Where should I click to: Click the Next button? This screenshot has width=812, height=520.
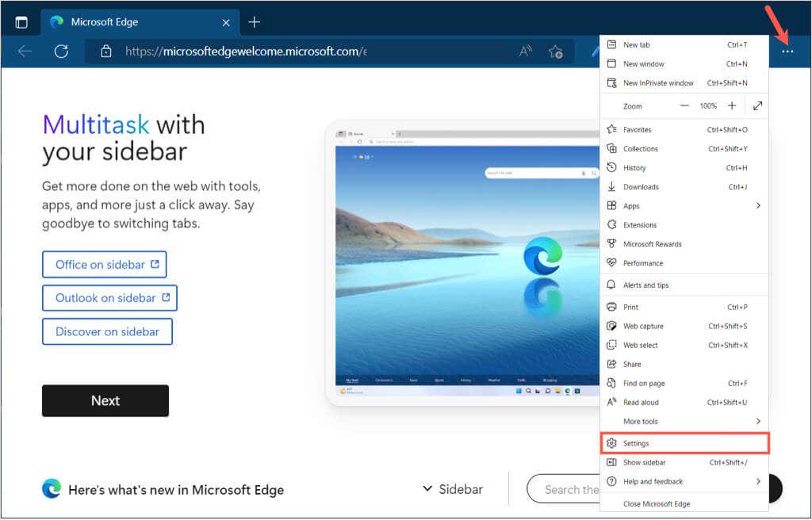[105, 400]
